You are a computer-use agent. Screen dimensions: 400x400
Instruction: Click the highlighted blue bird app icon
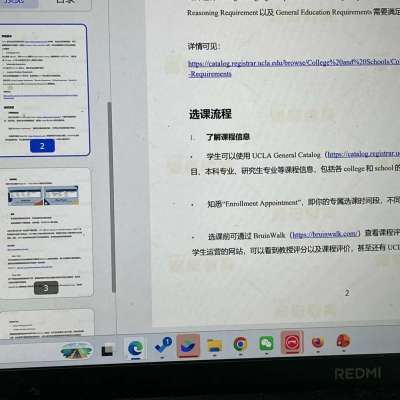coord(188,346)
